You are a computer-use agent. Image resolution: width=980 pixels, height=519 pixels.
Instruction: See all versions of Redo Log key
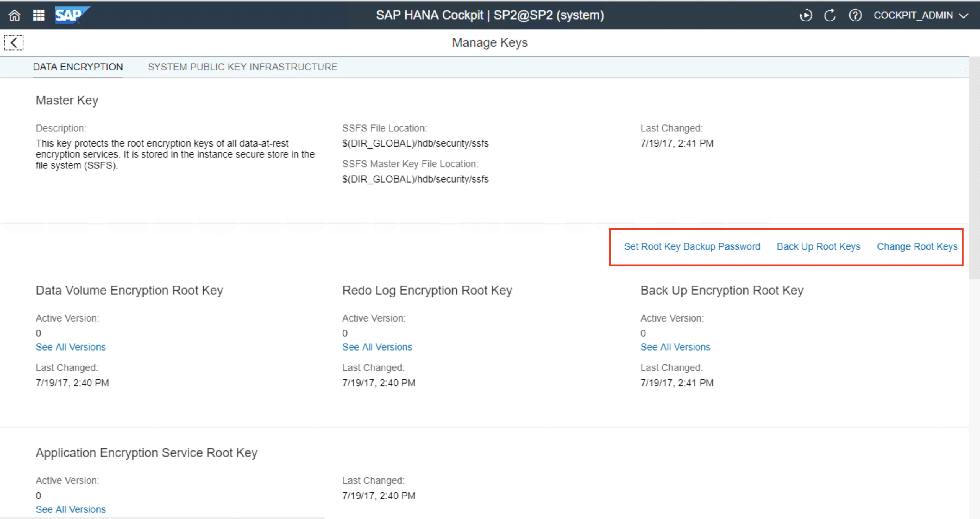click(x=377, y=347)
